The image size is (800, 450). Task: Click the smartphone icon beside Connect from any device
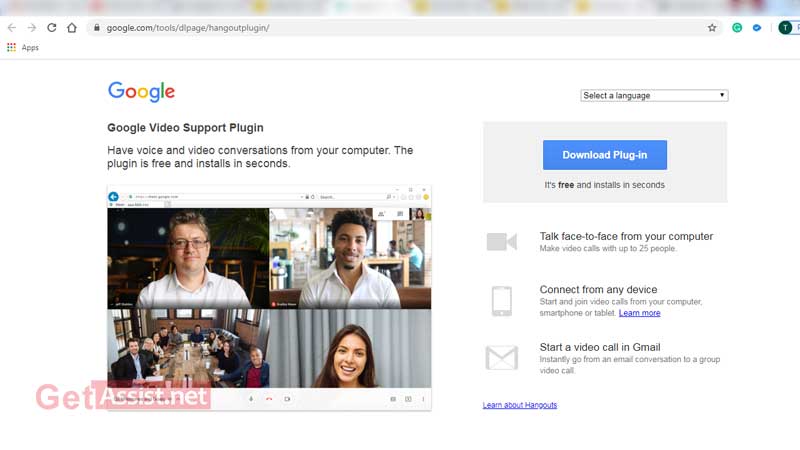point(501,301)
